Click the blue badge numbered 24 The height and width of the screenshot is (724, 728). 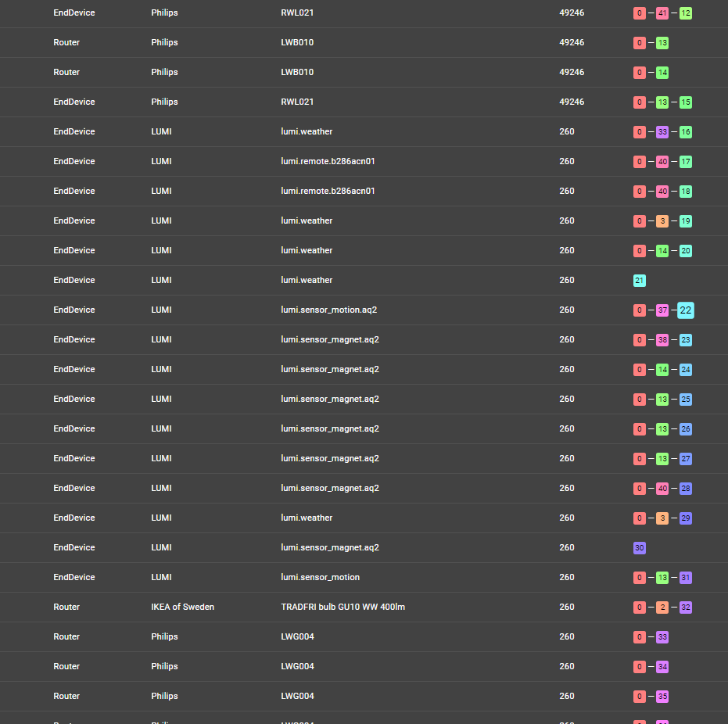685,369
